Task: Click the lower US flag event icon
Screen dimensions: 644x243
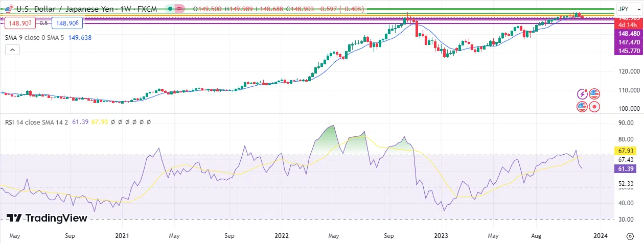Action: coord(582,107)
